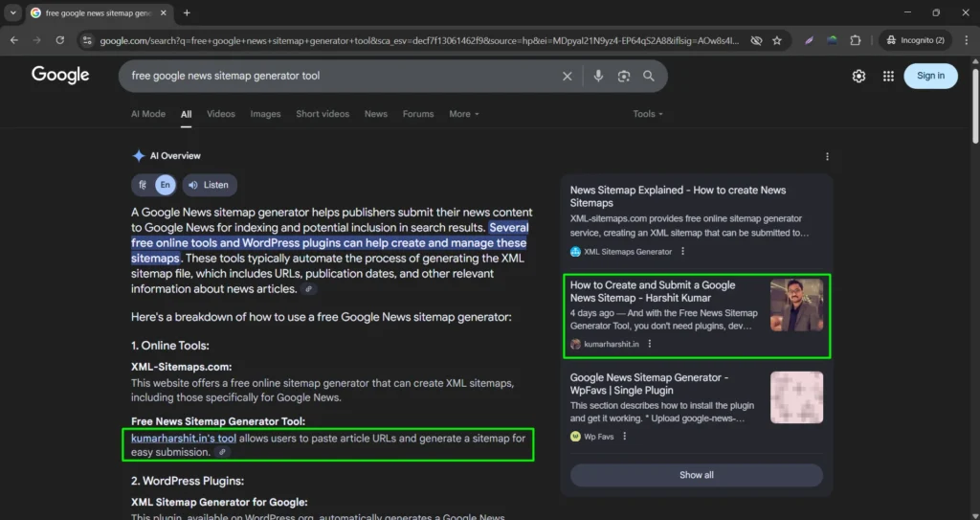This screenshot has width=980, height=520.
Task: Open AI Overview three-dot options
Action: click(x=827, y=156)
